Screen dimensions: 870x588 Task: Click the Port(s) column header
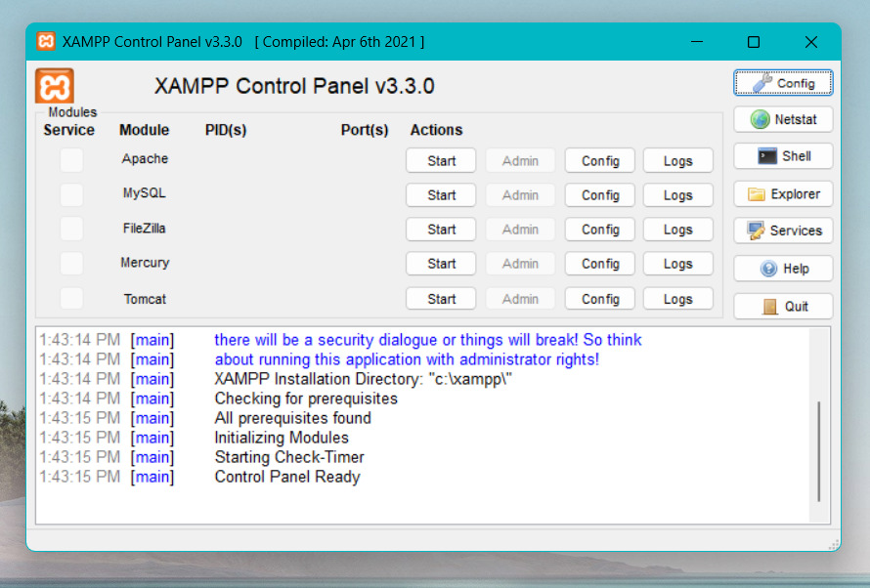[x=365, y=130]
